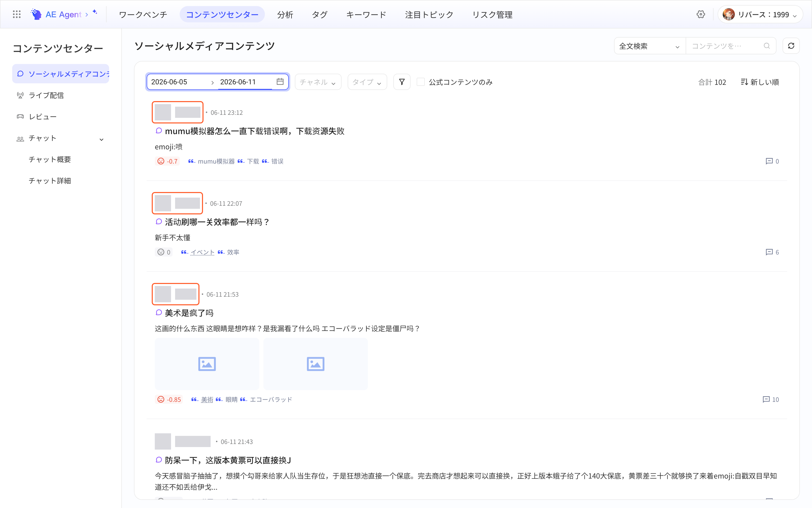Click the sparkle icon beside AE Agent
Screen dimensions: 812x508
[95, 12]
